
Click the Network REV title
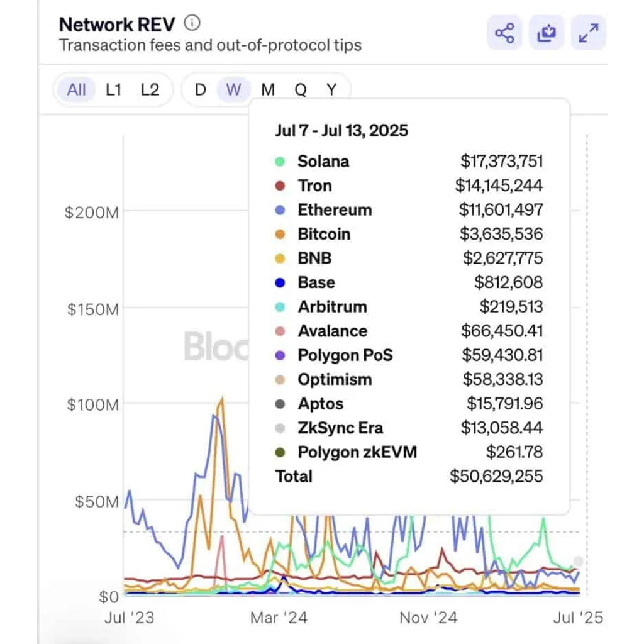(x=117, y=25)
